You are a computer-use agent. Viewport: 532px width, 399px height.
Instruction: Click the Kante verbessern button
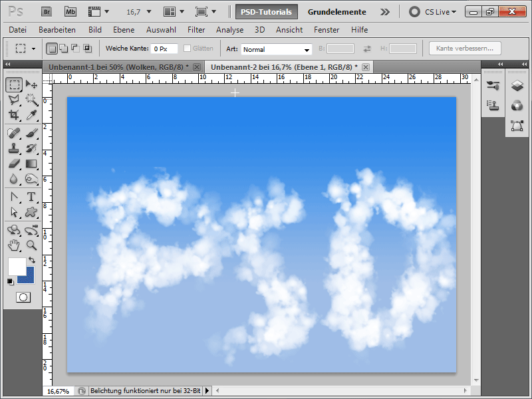(465, 48)
